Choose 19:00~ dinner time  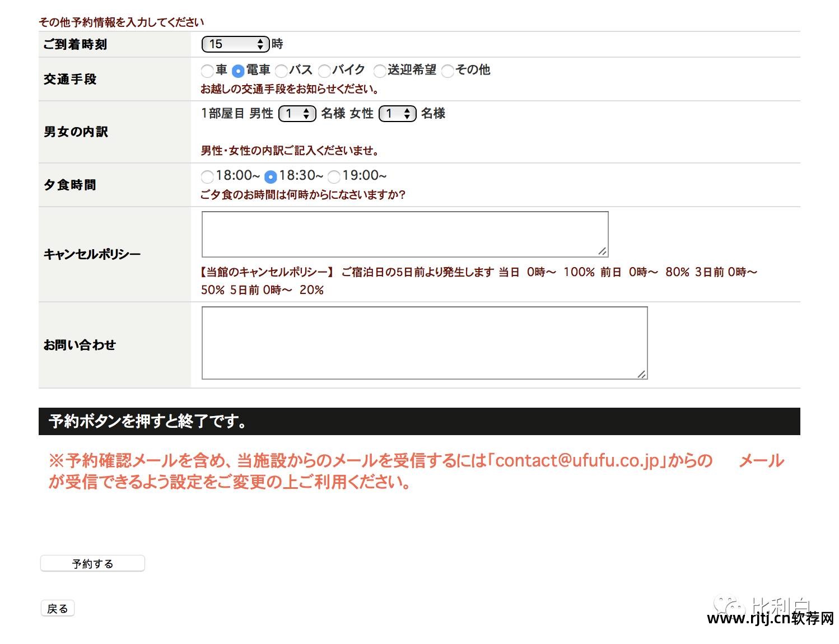[x=334, y=177]
